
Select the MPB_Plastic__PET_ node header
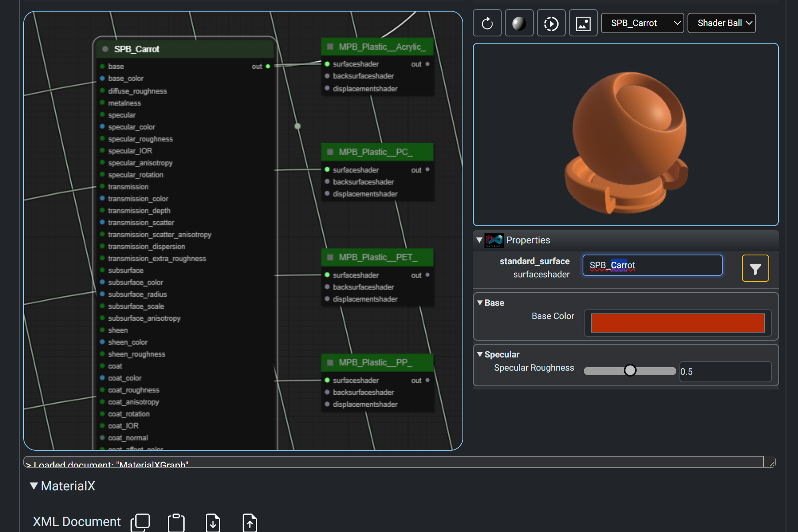(x=378, y=257)
